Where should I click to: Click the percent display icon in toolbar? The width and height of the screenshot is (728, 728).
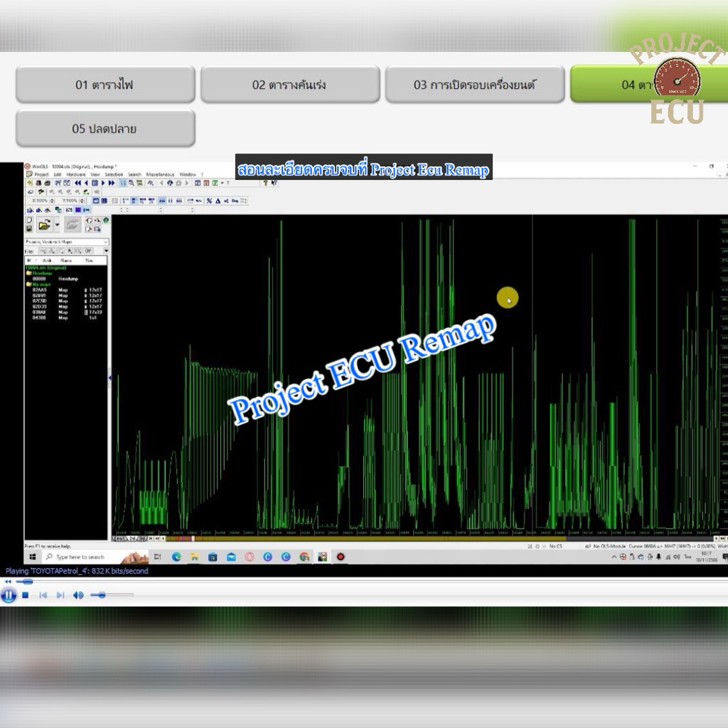210,201
